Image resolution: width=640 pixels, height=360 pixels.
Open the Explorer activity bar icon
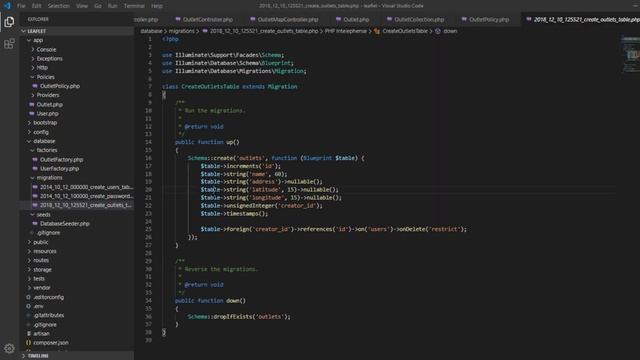pyautogui.click(x=9, y=21)
